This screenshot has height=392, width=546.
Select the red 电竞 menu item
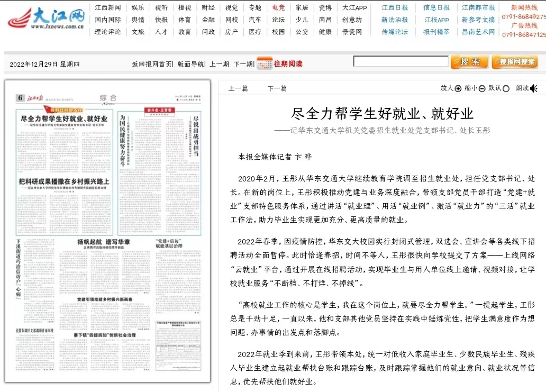click(x=278, y=7)
